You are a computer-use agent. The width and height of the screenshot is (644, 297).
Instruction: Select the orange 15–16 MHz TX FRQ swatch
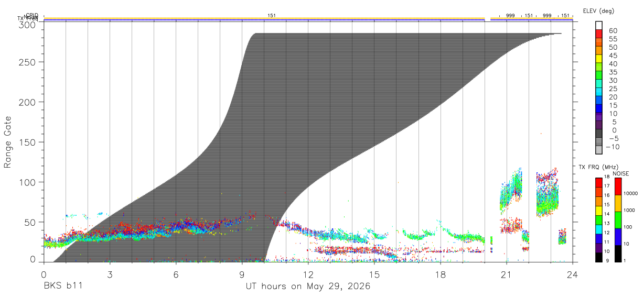coord(599,202)
